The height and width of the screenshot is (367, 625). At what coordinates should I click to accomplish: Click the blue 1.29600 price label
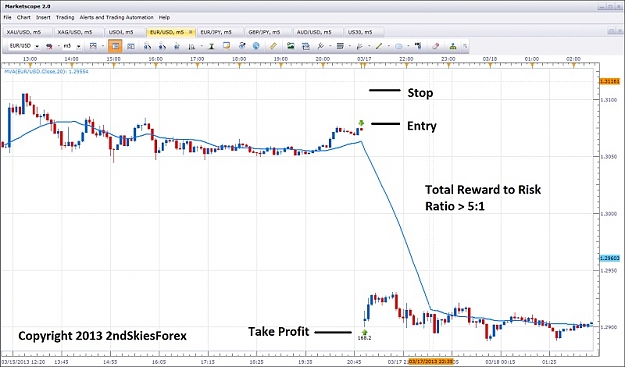tap(609, 258)
